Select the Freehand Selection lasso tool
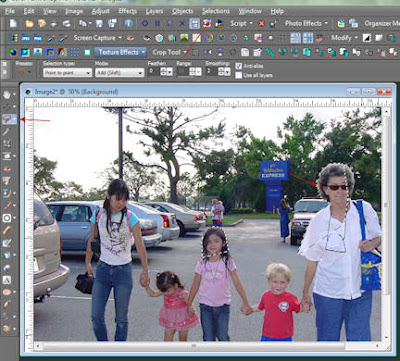 (7, 119)
